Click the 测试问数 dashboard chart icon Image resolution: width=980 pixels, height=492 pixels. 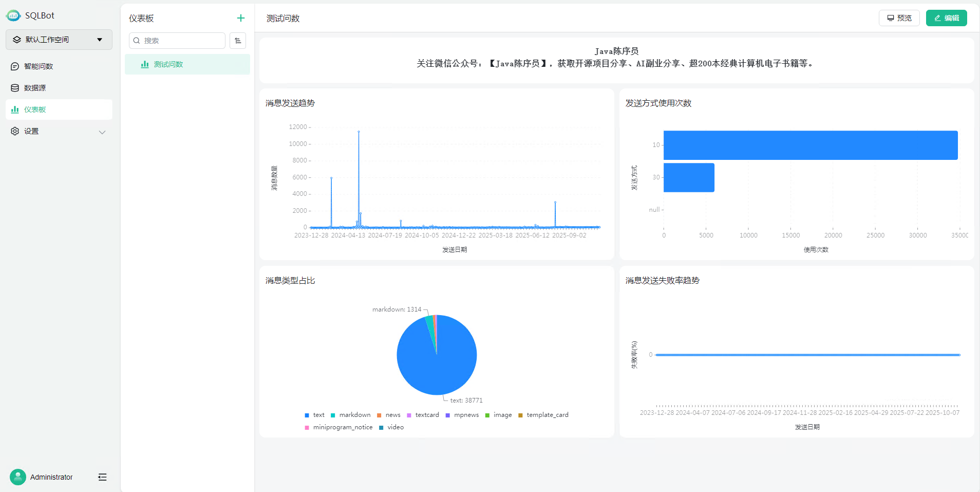(145, 65)
